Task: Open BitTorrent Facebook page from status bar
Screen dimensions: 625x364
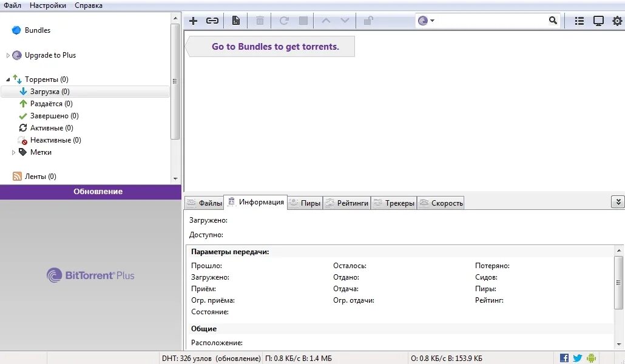Action: (x=564, y=358)
